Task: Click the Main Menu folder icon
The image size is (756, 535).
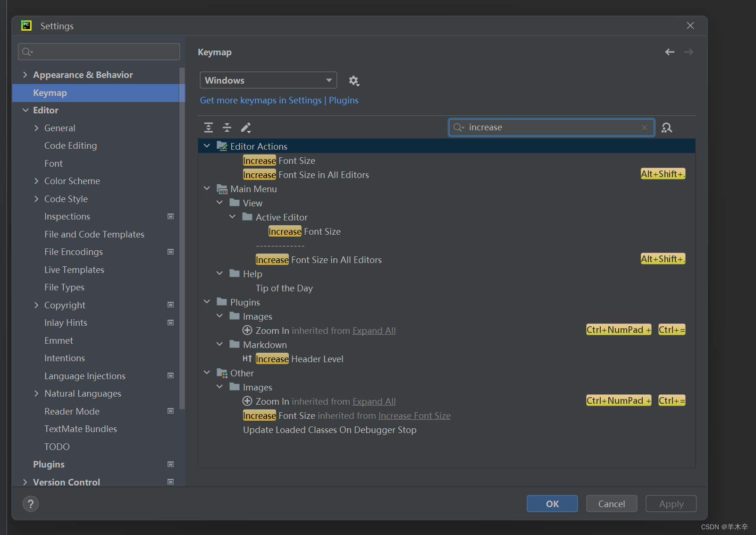Action: (222, 189)
